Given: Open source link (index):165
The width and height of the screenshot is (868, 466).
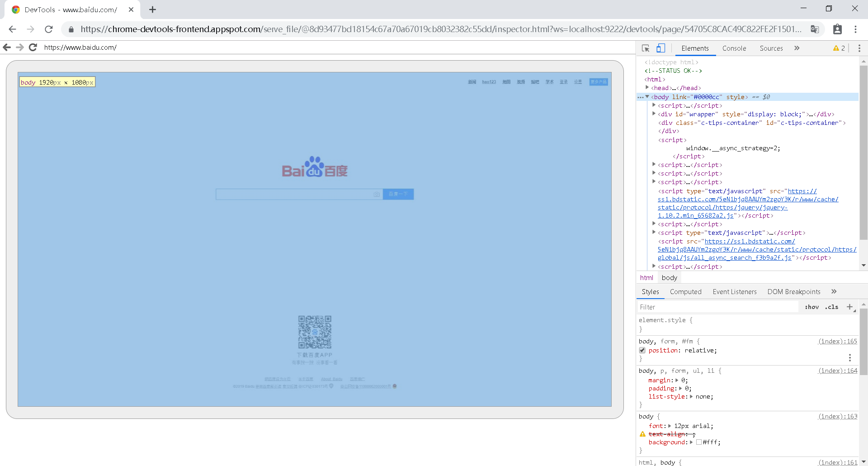Looking at the screenshot, I should 838,341.
